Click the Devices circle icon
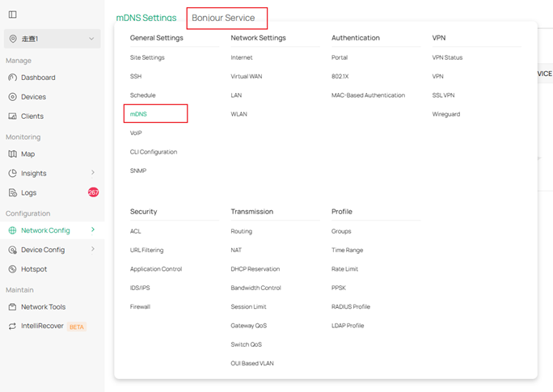The width and height of the screenshot is (553, 392). click(12, 97)
